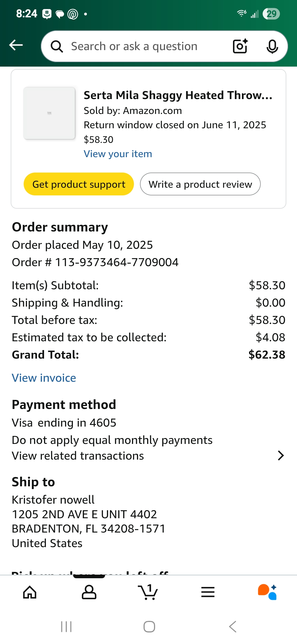Open the hamburger menu icon
The height and width of the screenshot is (644, 297).
point(208,592)
